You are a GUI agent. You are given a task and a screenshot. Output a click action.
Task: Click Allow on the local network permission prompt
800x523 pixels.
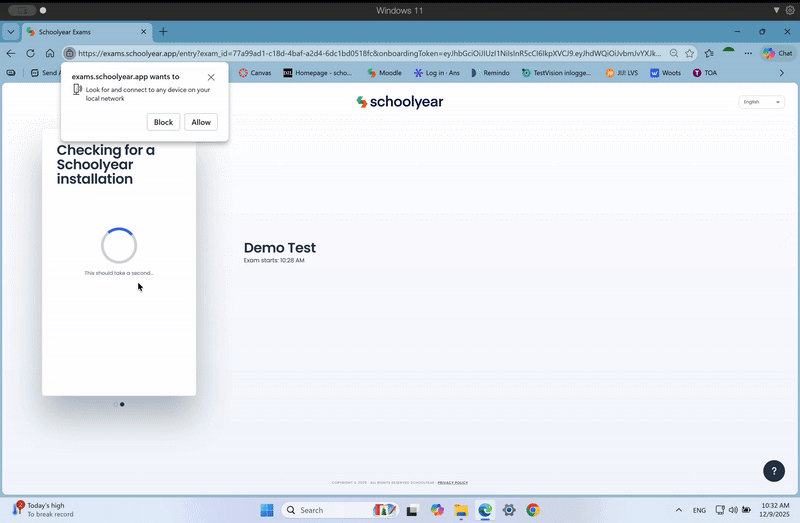201,122
